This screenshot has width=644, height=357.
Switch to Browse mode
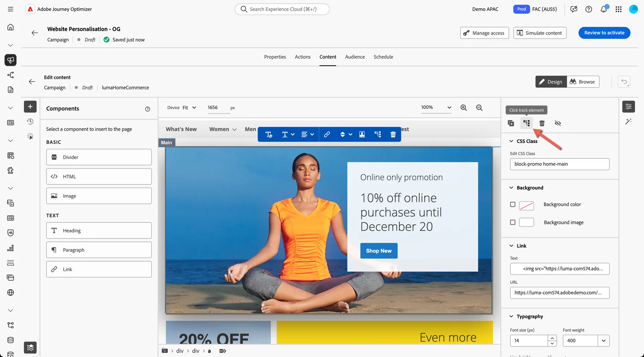point(583,82)
